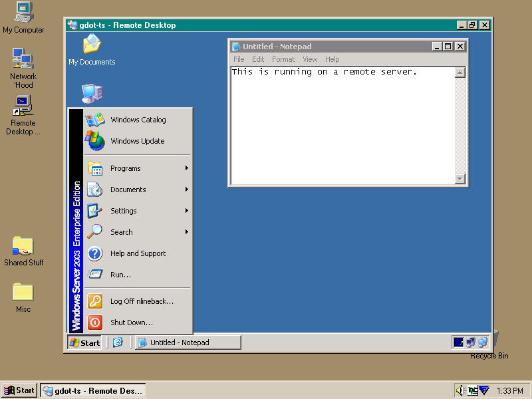Open Notepad's View menu
This screenshot has height=399, width=532.
310,59
